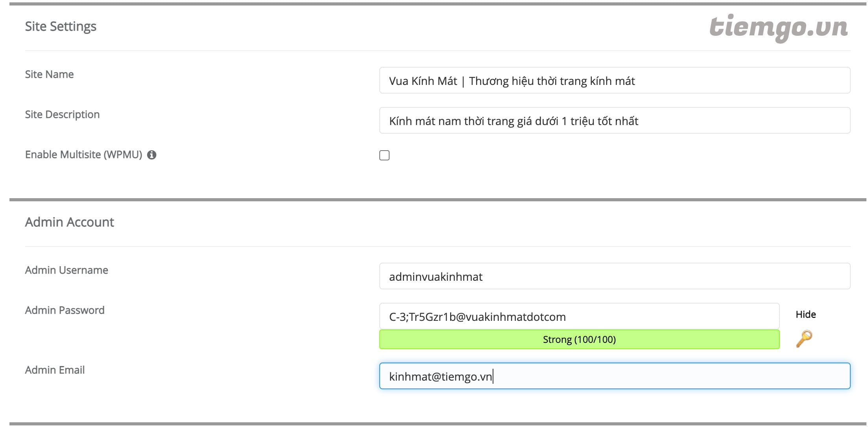Tick the Enable Multisite (WPMU) checkbox
Screen dimensions: 868x427
click(384, 155)
